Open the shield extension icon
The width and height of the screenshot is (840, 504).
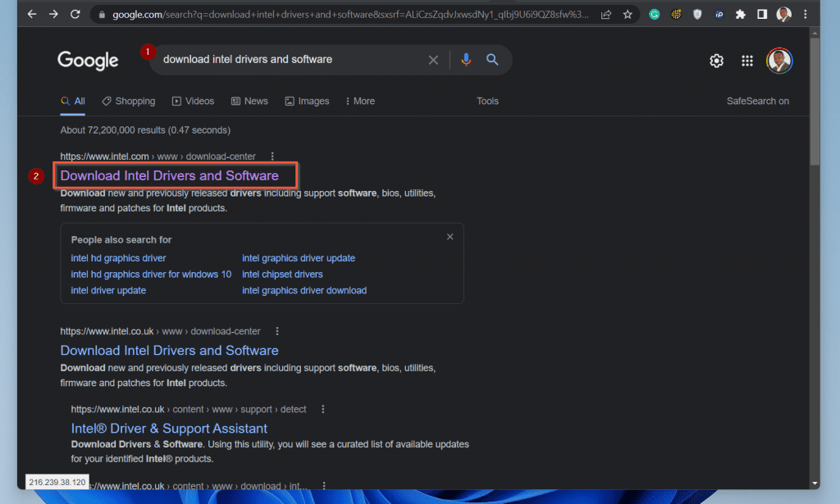click(x=697, y=15)
